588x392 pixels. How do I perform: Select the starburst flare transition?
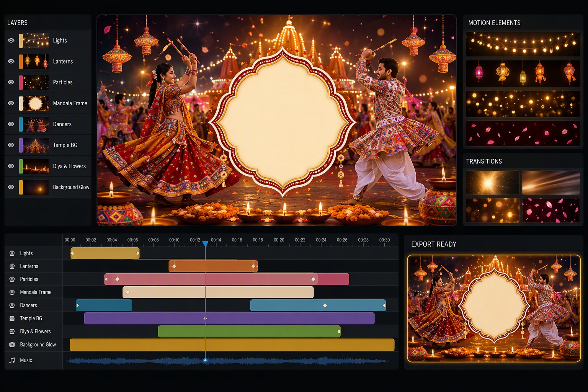pyautogui.click(x=493, y=183)
